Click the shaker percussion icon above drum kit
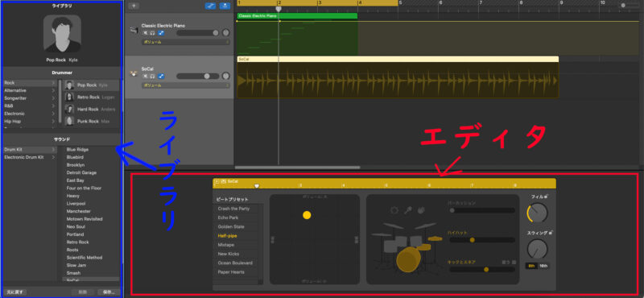644x298 pixels. point(408,210)
